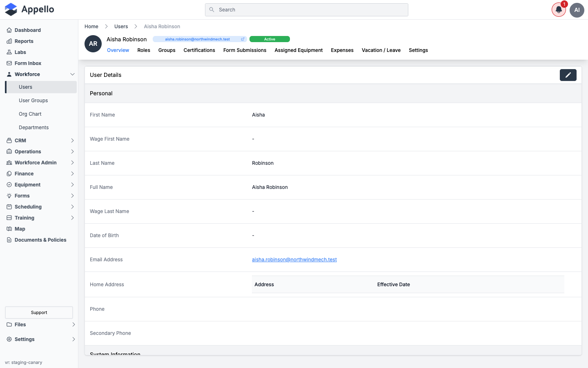Open Departments in sidebar
This screenshot has width=588, height=368.
[33, 128]
